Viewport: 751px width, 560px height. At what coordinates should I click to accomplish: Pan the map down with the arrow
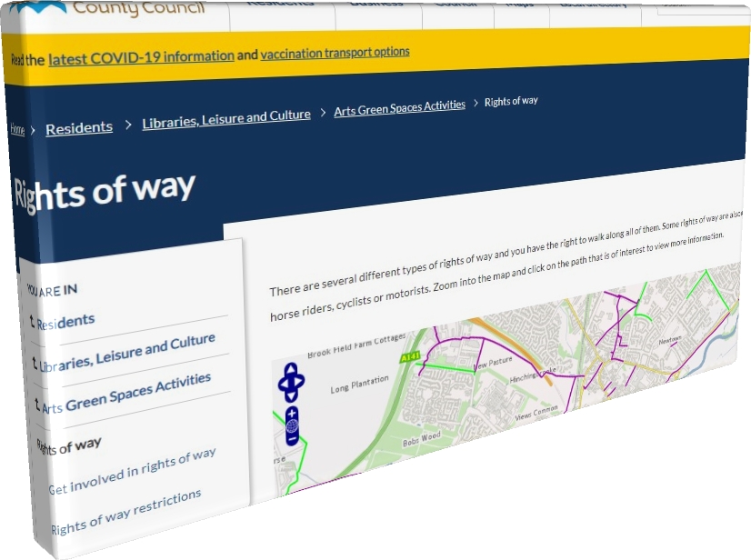pyautogui.click(x=292, y=395)
